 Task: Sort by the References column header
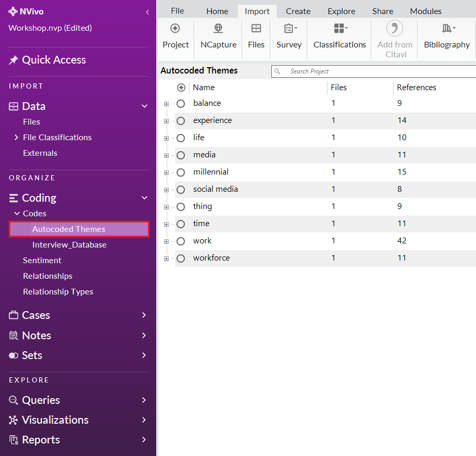[x=417, y=88]
